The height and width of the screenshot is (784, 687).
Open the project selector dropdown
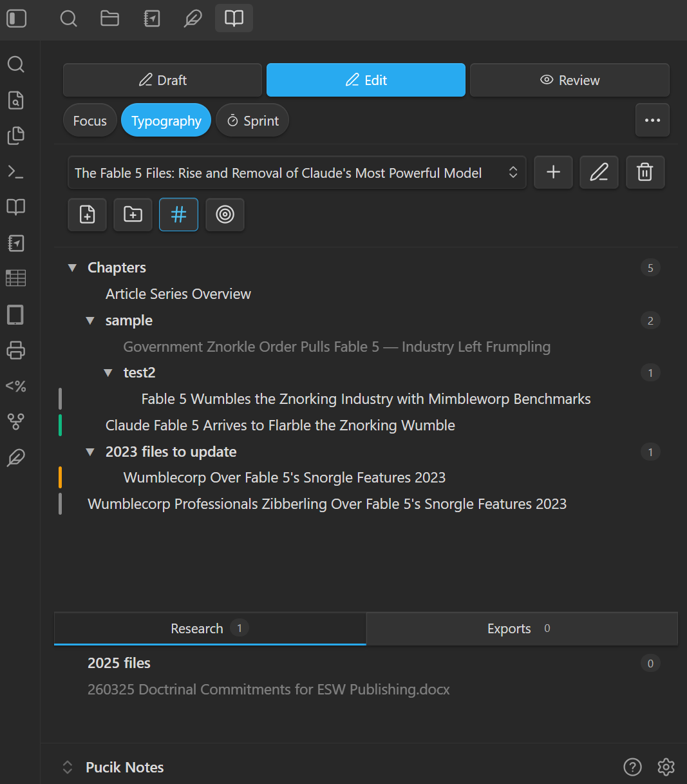[297, 172]
